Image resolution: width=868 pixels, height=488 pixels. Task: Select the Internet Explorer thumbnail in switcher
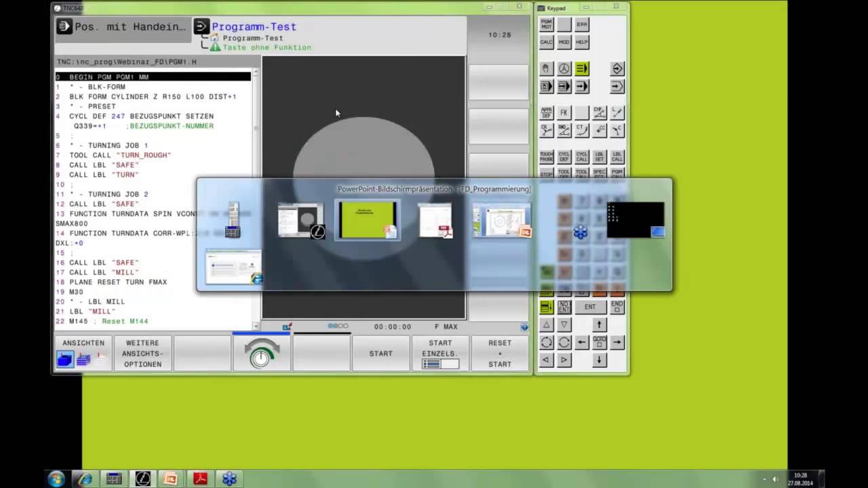pos(234,266)
